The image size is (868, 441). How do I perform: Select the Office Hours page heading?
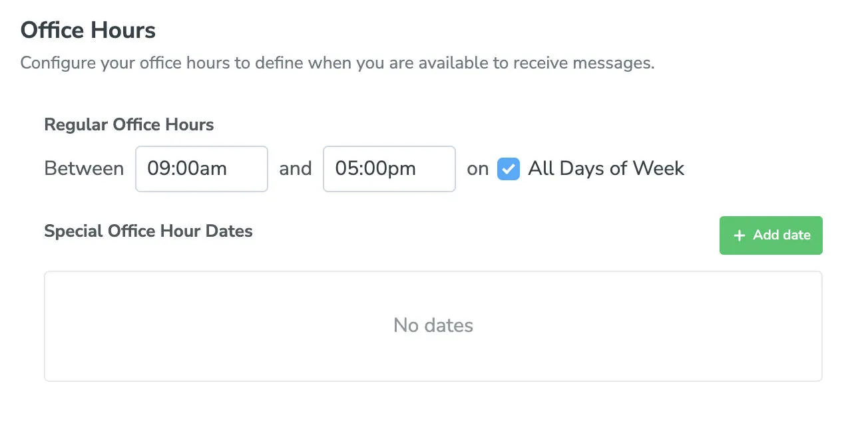88,29
